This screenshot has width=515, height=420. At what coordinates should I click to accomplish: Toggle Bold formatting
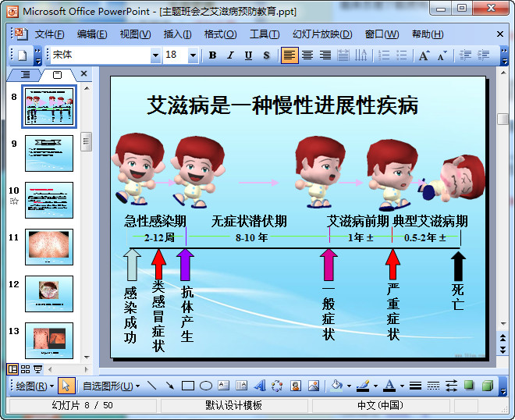tap(212, 55)
